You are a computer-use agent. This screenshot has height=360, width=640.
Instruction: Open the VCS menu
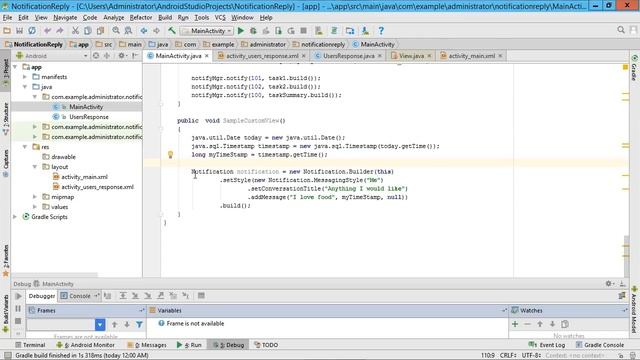coord(220,18)
